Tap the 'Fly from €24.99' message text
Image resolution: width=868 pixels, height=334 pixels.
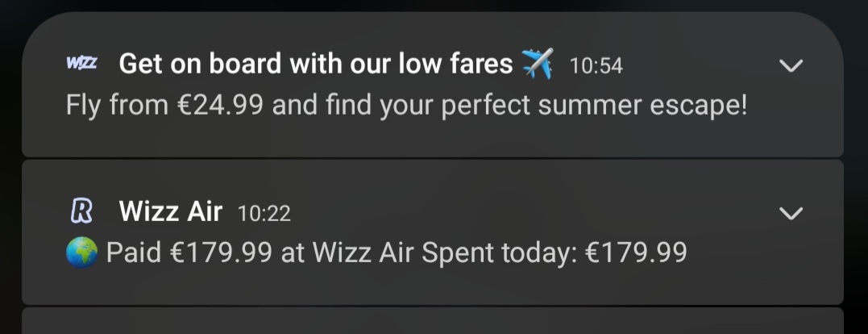(164, 105)
